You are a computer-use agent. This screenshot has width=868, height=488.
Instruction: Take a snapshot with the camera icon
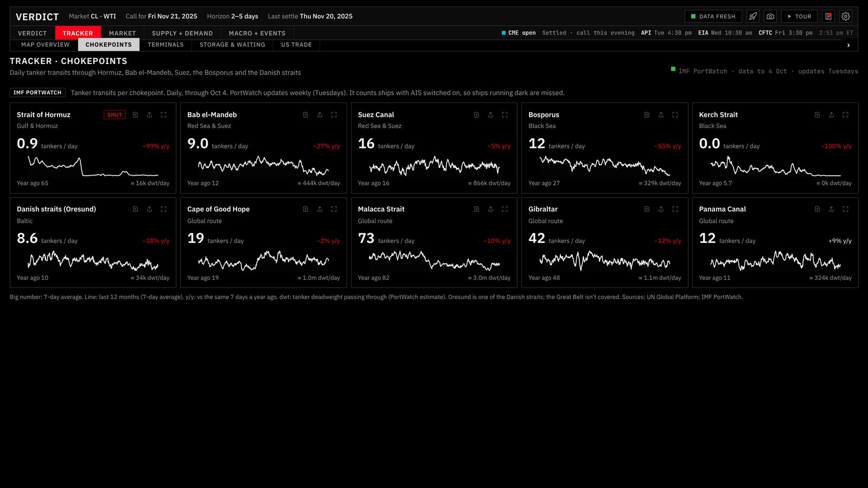pyautogui.click(x=770, y=16)
